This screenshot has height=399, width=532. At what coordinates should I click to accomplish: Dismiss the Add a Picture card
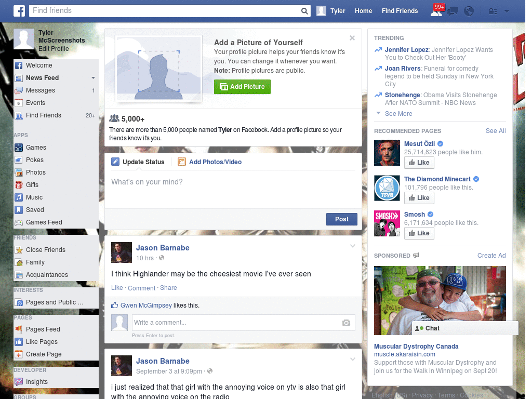tap(352, 38)
